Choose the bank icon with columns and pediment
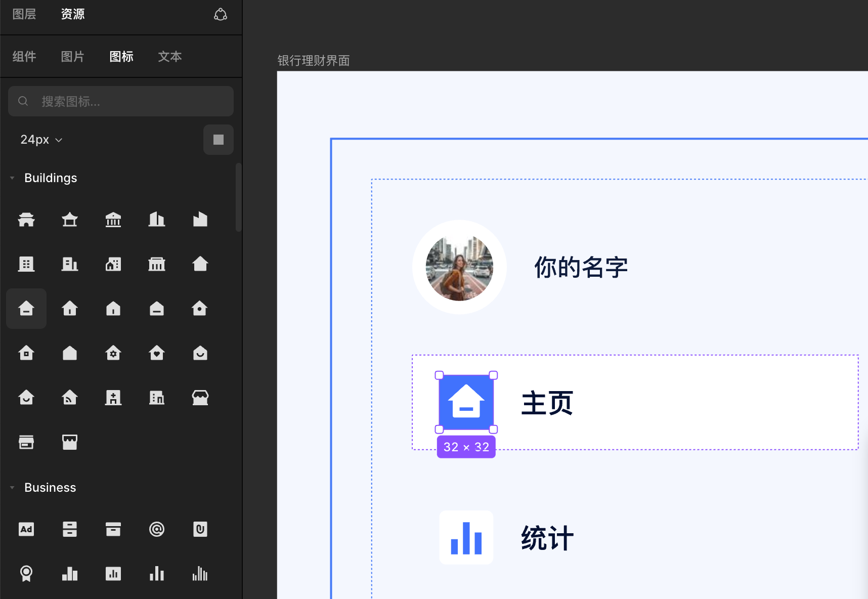This screenshot has height=599, width=868. click(x=113, y=220)
